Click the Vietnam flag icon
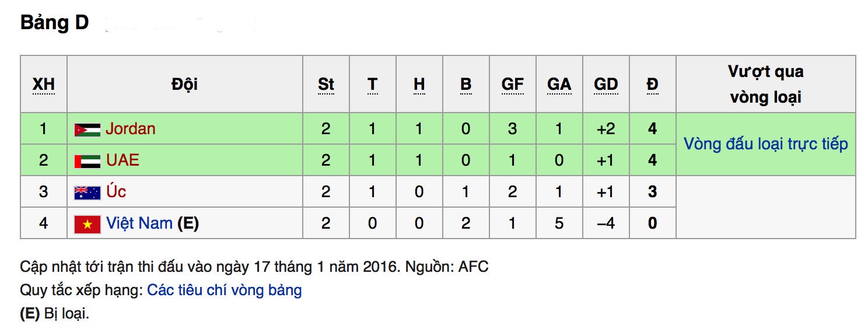This screenshot has width=868, height=329. click(x=87, y=224)
